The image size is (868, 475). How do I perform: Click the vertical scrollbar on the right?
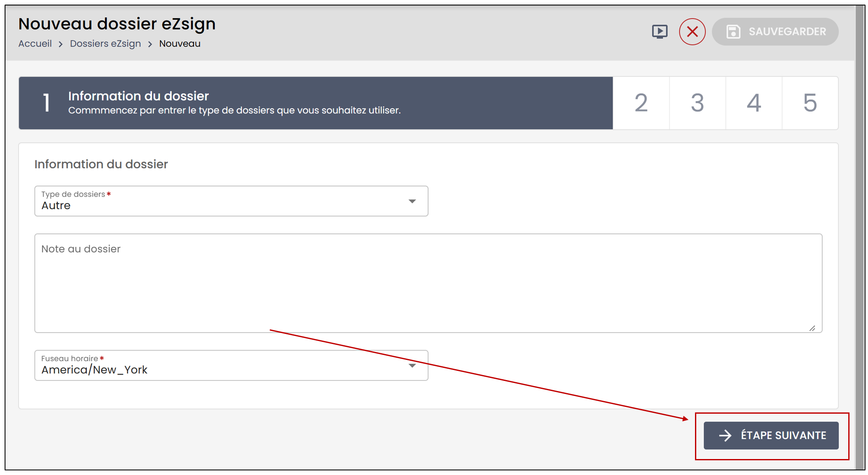[x=859, y=237]
